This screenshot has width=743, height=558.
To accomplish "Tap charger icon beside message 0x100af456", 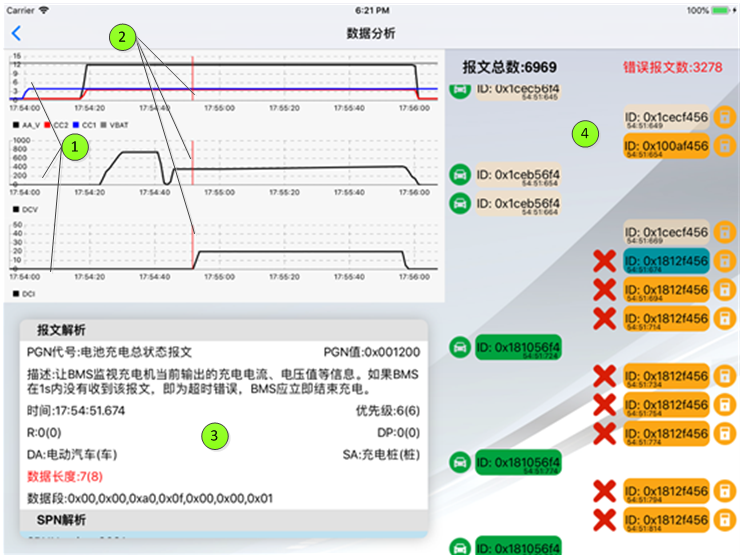I will [725, 147].
